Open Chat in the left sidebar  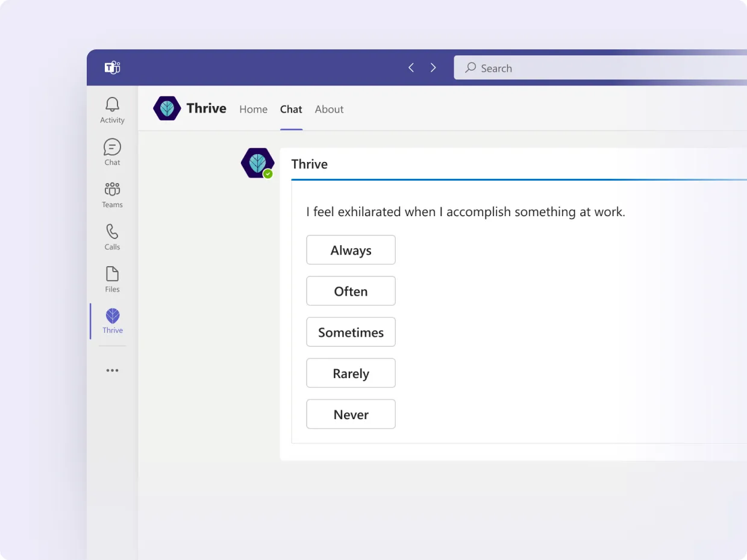pos(112,152)
